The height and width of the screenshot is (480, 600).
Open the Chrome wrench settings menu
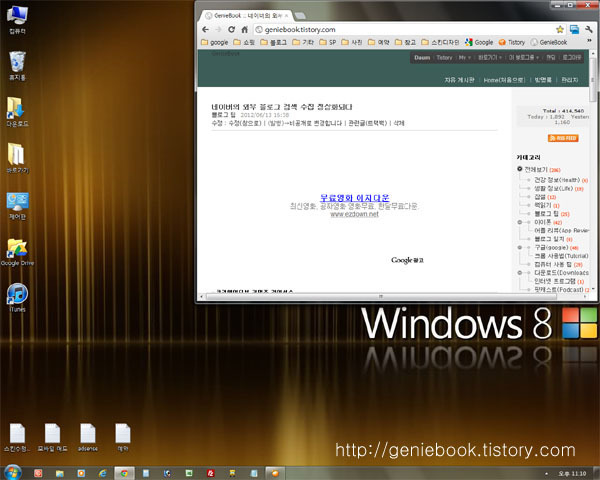(x=588, y=29)
